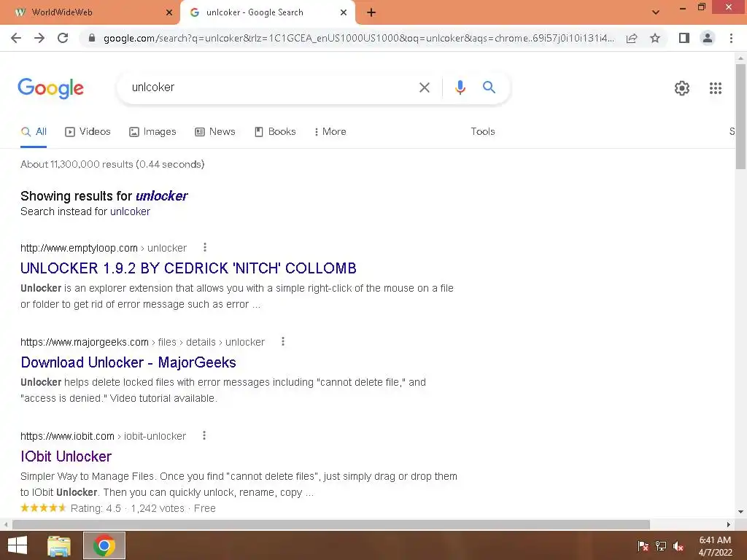Open UNLOCKER 1.9.2 BY CEDRICK result
Image resolution: width=747 pixels, height=560 pixels.
[x=188, y=268]
